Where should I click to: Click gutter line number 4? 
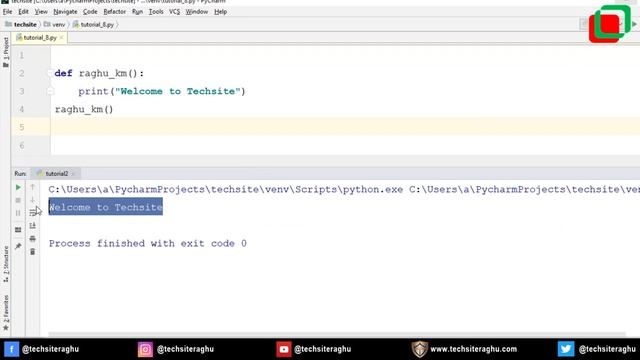click(x=21, y=109)
